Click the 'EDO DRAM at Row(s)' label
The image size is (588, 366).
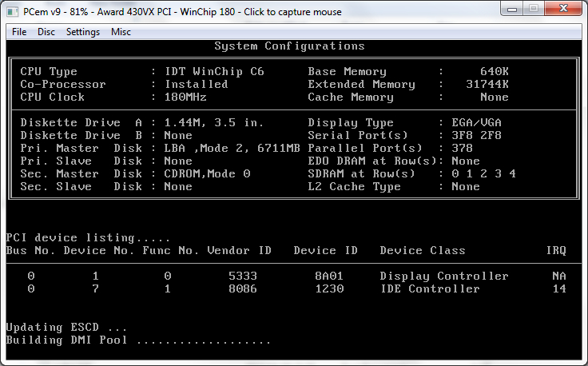[x=372, y=161]
